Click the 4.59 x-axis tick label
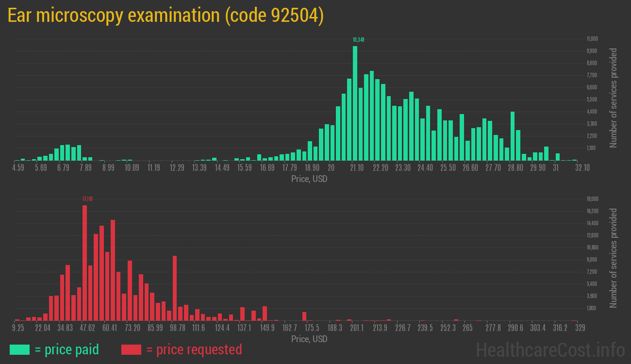The width and height of the screenshot is (631, 364). [x=18, y=167]
